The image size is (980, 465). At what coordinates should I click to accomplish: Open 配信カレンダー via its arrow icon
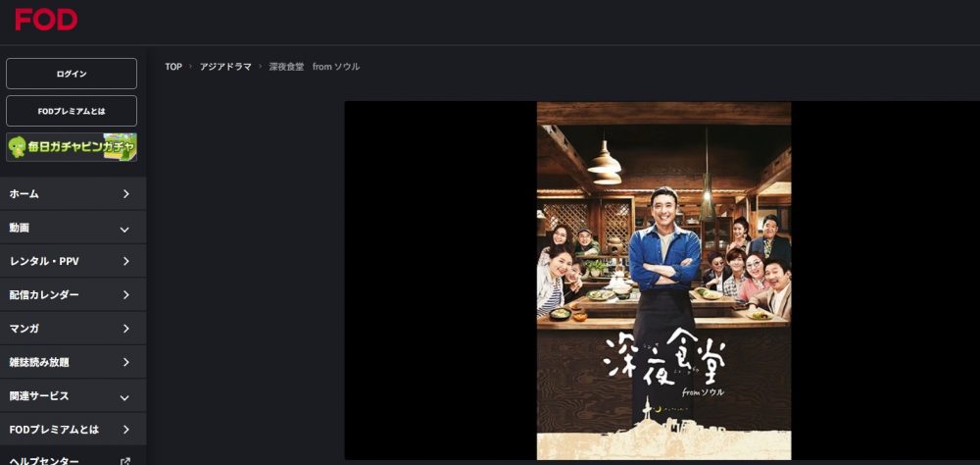(125, 294)
